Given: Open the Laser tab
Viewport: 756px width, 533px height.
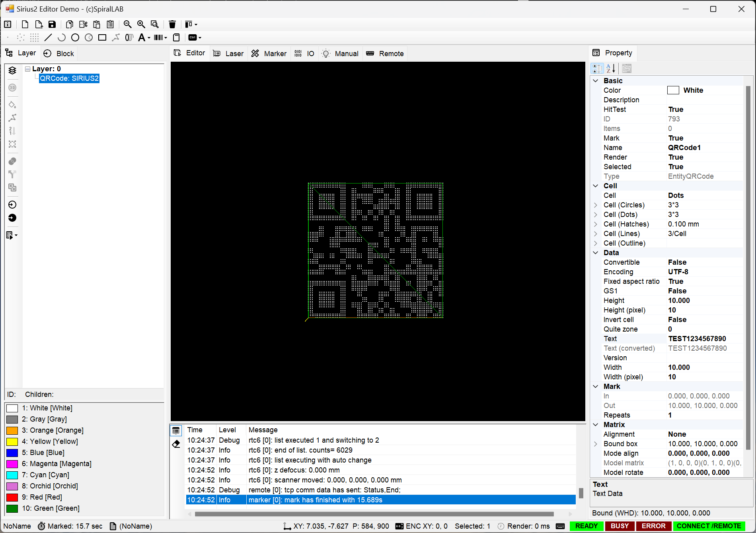Looking at the screenshot, I should [228, 53].
